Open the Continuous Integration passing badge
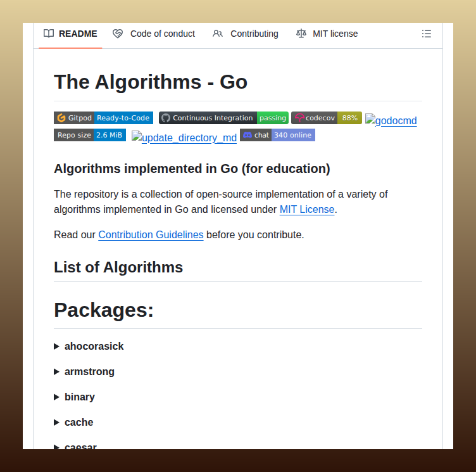Screen dimensions: 476x472 point(223,118)
